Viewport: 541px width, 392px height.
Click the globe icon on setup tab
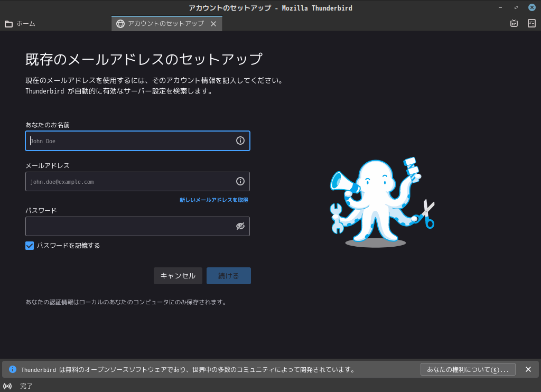tap(120, 23)
